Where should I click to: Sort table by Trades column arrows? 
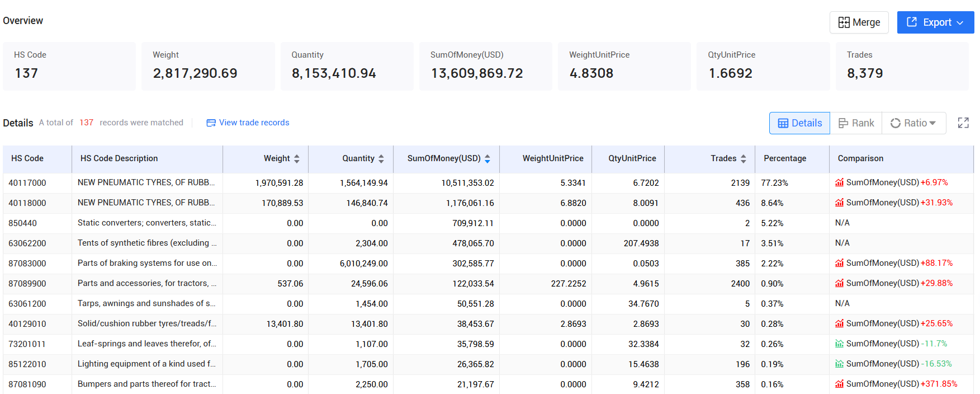[x=744, y=159]
